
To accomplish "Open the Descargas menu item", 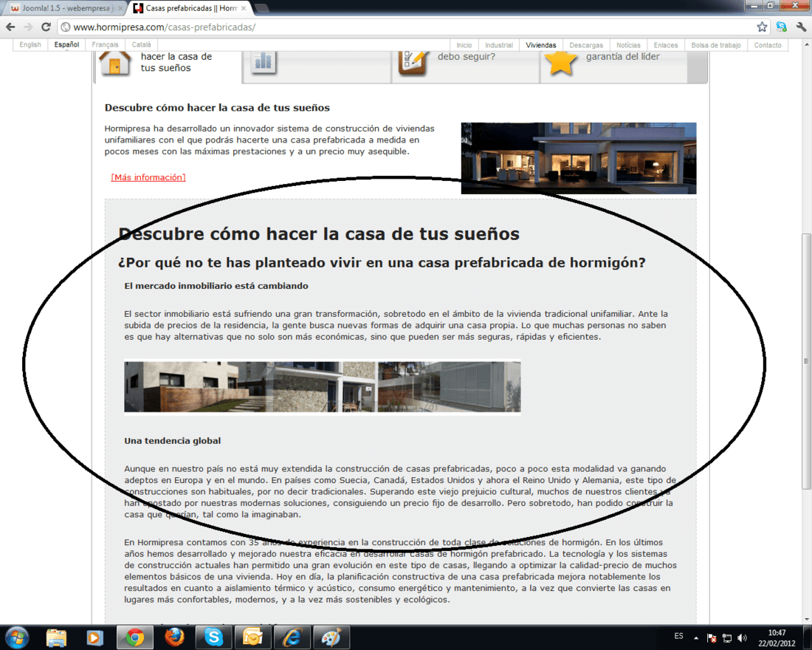I will click(586, 45).
